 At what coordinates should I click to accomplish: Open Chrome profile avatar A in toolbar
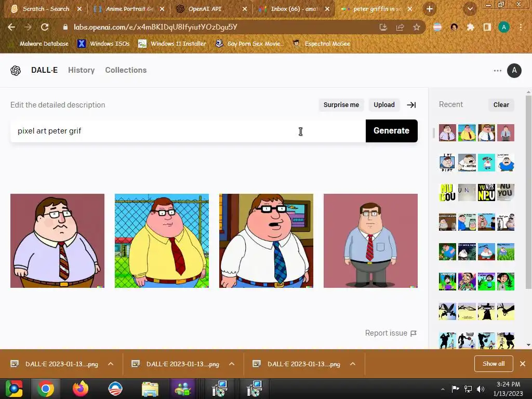click(504, 27)
